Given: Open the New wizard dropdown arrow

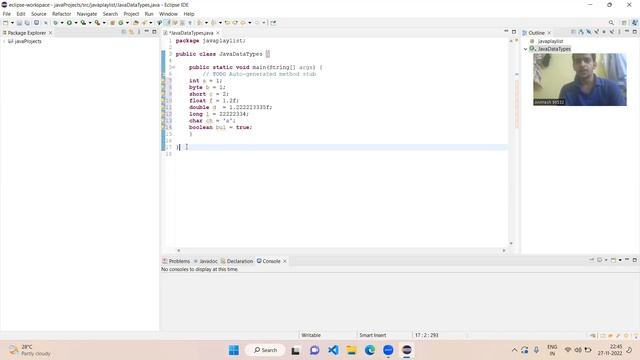Looking at the screenshot, I should point(12,23).
